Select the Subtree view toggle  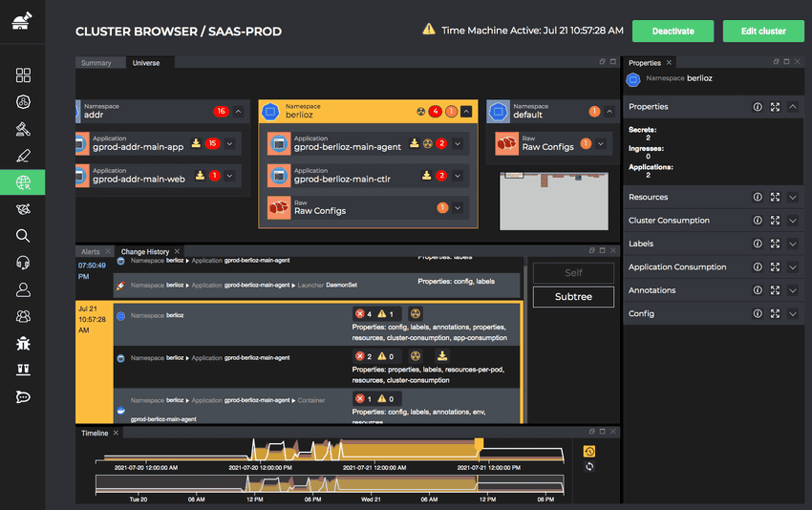(x=573, y=297)
